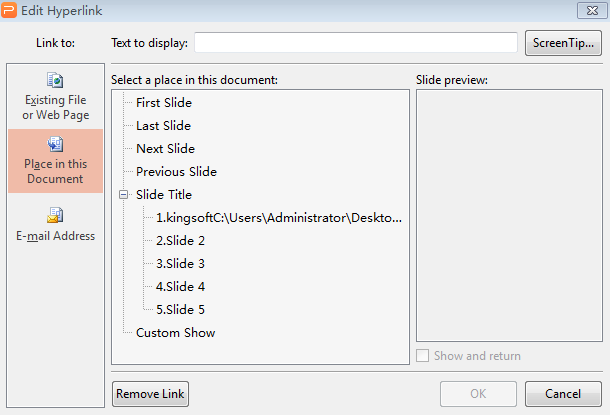Open the ScreenTip dialog

pyautogui.click(x=563, y=43)
